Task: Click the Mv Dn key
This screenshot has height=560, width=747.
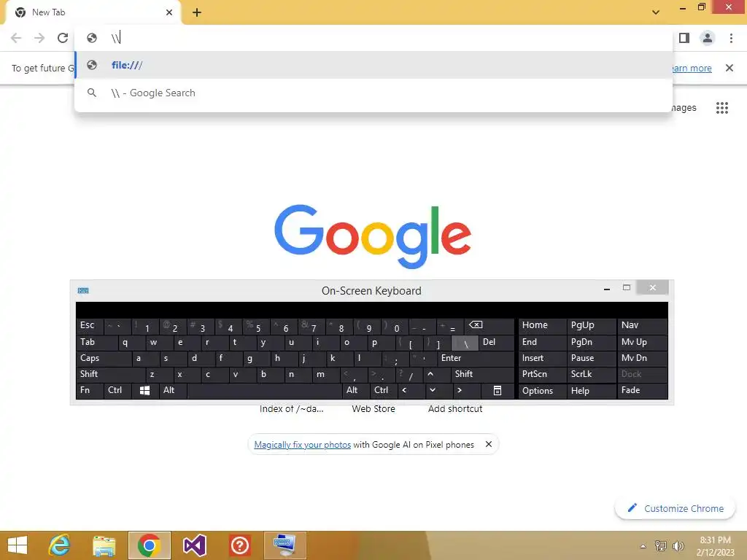Action: coord(642,358)
